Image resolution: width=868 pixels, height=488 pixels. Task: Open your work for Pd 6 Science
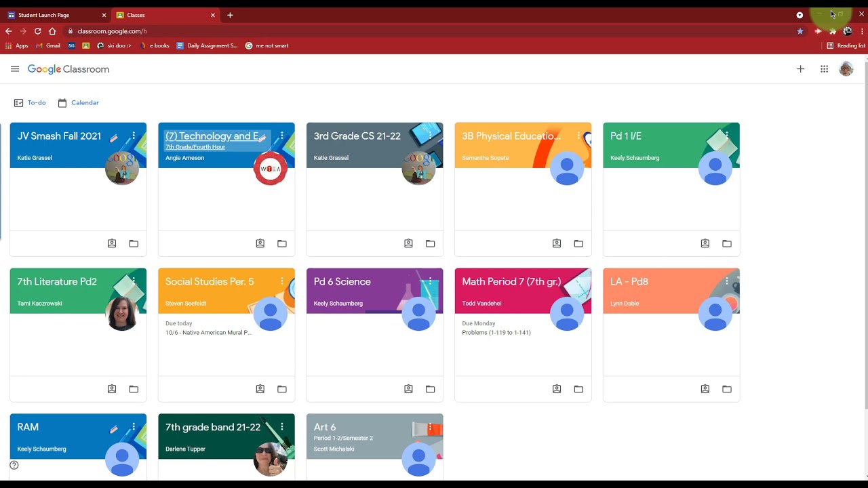pyautogui.click(x=408, y=389)
